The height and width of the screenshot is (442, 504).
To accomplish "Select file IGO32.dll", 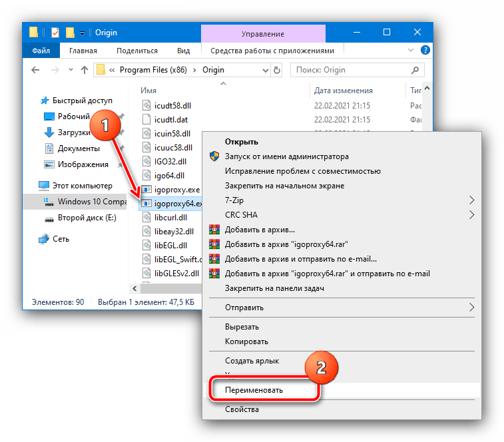I will point(164,161).
